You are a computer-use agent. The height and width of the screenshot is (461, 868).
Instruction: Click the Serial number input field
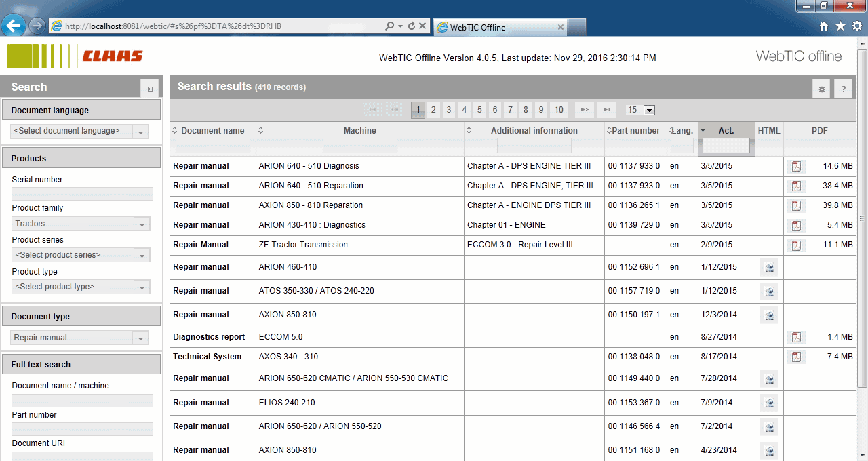click(x=82, y=194)
